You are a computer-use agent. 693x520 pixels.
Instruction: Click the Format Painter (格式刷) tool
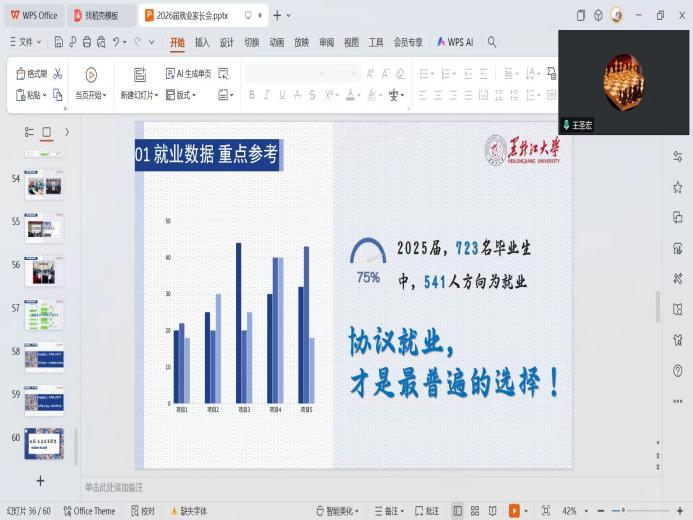pyautogui.click(x=31, y=73)
